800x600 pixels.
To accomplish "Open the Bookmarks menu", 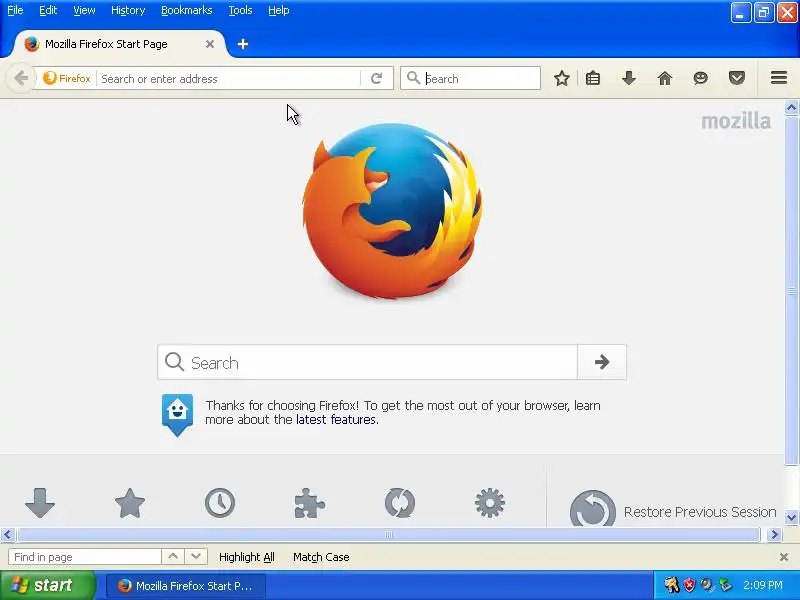I will [187, 10].
